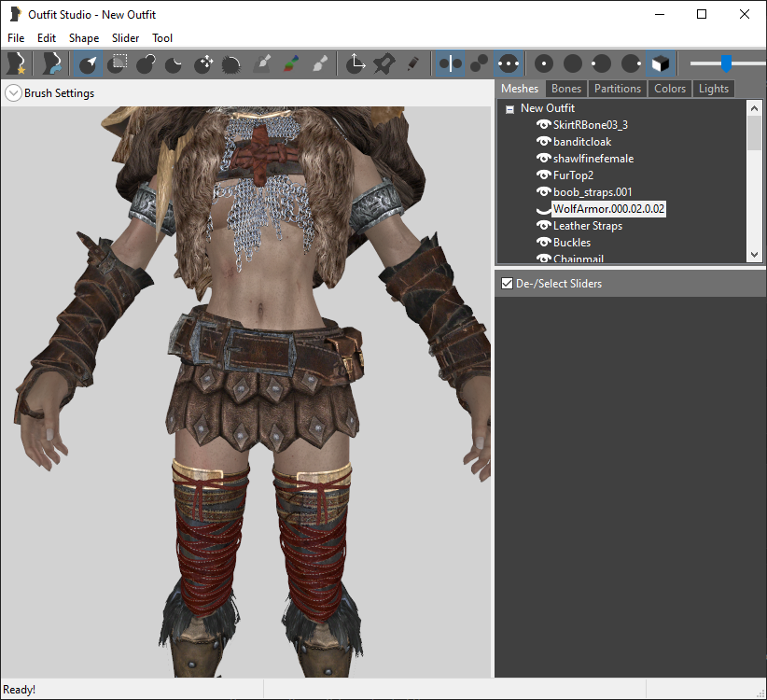
Task: Click the circle with left dot brush preset
Action: tap(602, 63)
